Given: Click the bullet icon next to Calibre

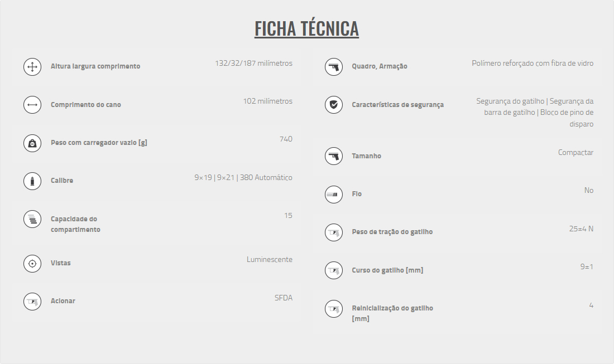Looking at the screenshot, I should tap(32, 181).
